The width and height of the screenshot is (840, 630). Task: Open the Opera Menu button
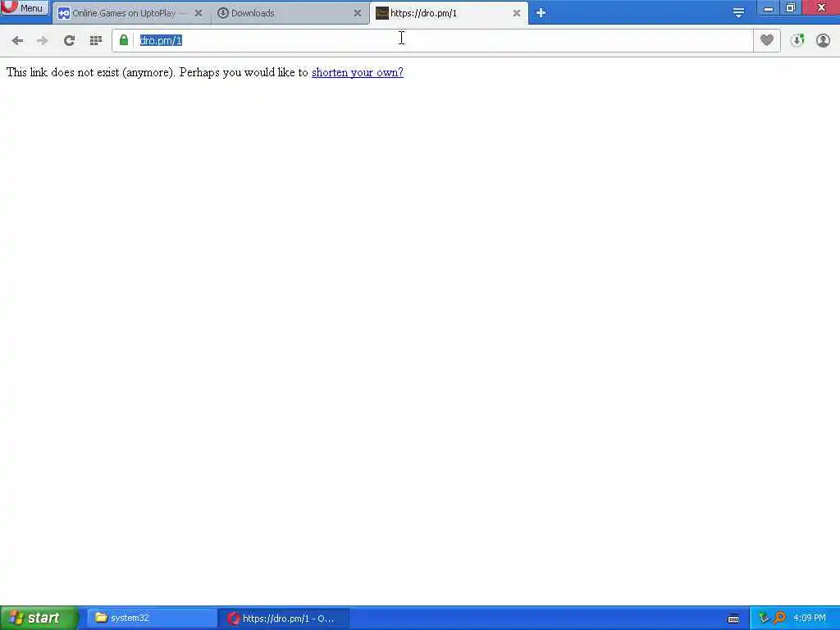tap(25, 7)
